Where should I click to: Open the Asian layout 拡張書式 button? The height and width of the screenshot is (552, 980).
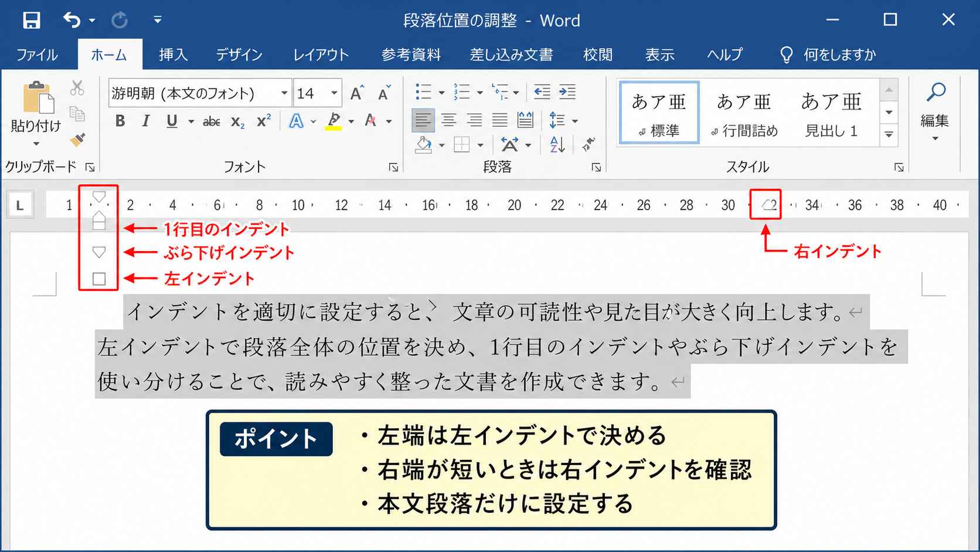[510, 144]
